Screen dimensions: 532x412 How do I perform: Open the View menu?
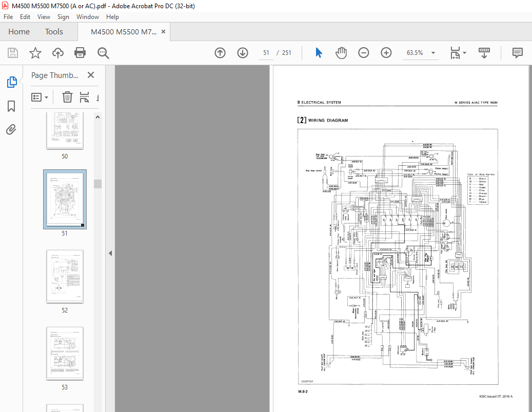point(44,17)
